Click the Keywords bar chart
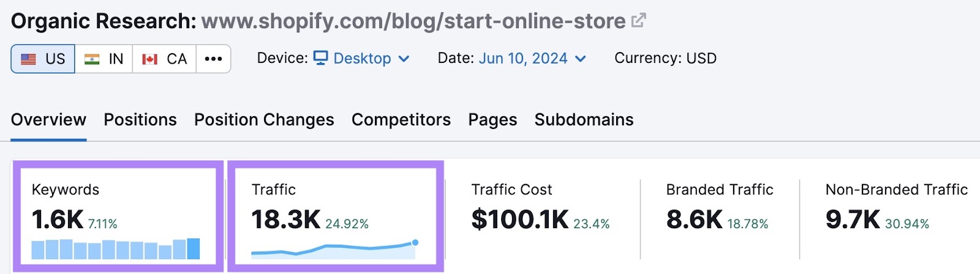The height and width of the screenshot is (274, 980). click(116, 249)
